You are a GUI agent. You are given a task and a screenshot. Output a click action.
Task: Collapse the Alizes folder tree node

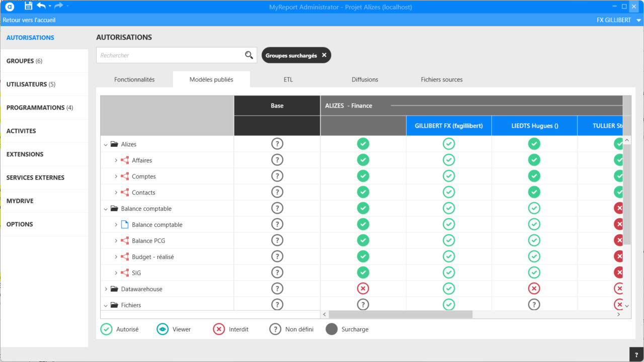[106, 144]
